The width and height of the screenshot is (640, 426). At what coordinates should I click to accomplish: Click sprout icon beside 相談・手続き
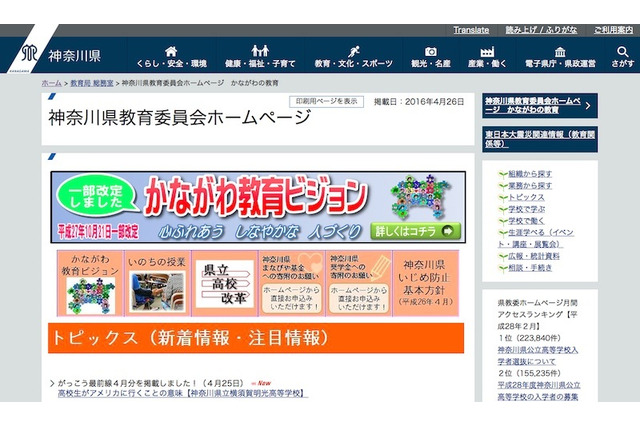(503, 268)
